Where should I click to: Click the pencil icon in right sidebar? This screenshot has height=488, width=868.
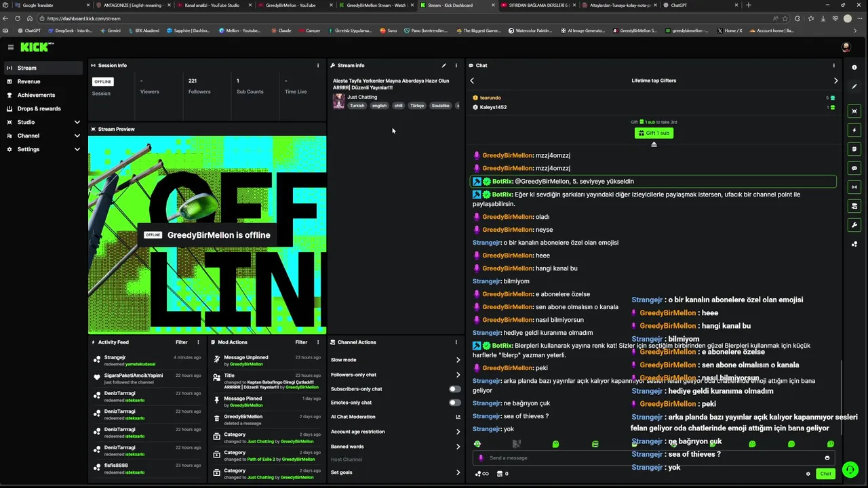[x=854, y=86]
